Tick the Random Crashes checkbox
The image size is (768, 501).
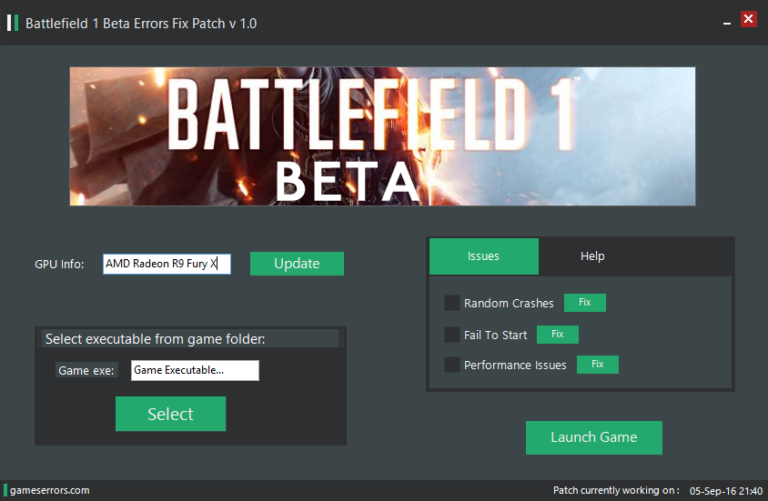[x=452, y=303]
